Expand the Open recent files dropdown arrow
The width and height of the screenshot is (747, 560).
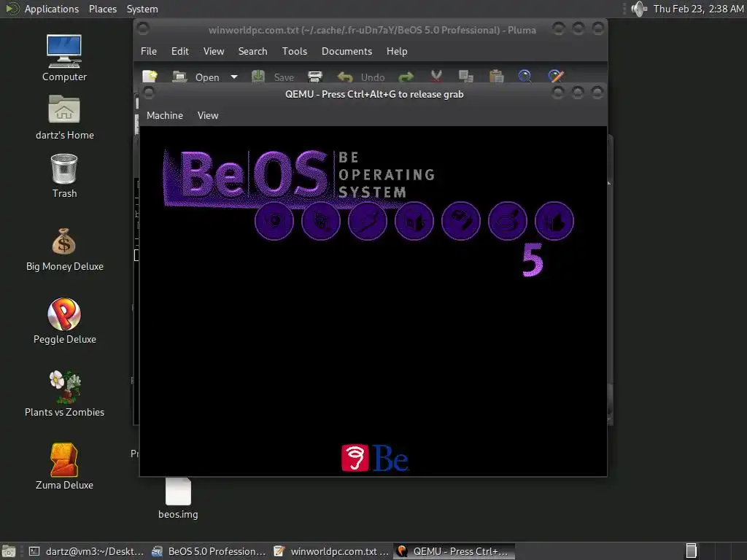pos(234,77)
